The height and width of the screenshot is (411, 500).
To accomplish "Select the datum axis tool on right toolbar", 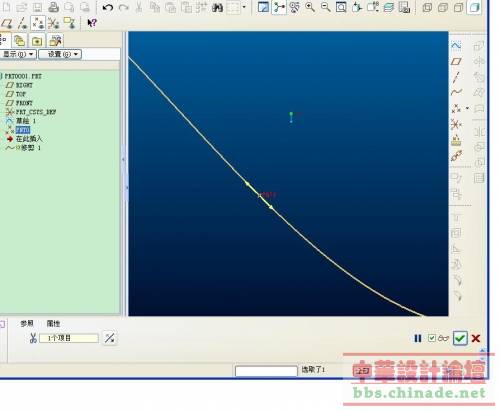I will pyautogui.click(x=456, y=77).
